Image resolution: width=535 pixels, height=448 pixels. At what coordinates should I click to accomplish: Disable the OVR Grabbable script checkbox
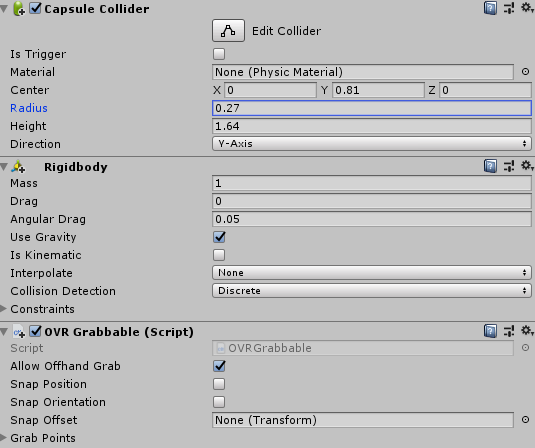coord(35,331)
